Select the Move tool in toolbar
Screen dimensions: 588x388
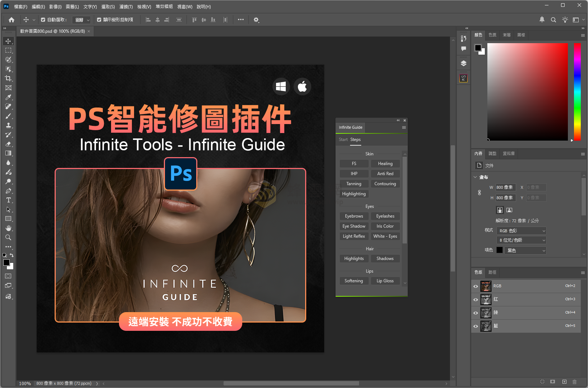point(8,41)
